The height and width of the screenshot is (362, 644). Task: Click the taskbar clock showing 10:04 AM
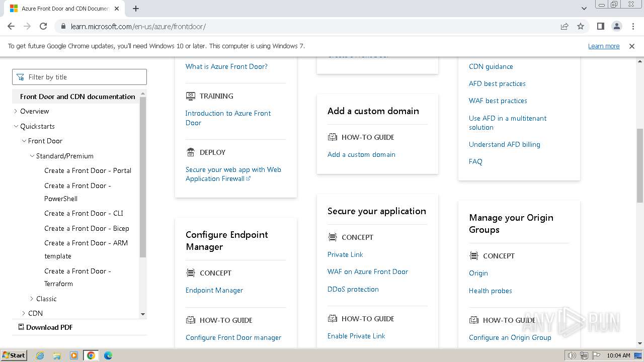pyautogui.click(x=618, y=355)
